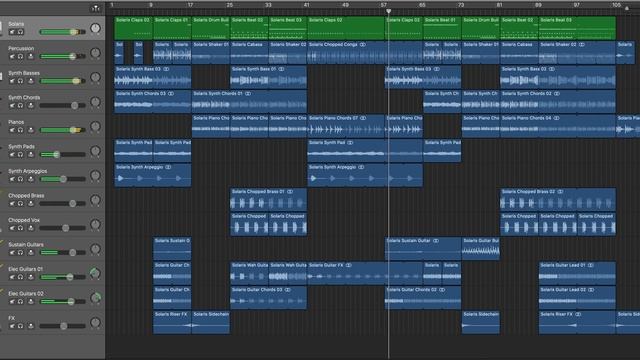Select the Solaris Synth Chords 02 region
The image size is (640, 360).
pos(558,102)
